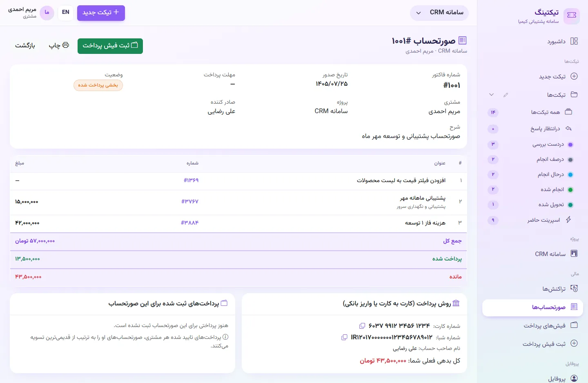The width and height of the screenshot is (588, 383).
Task: Click the plus-circle icon for تیکت جدید
Action: 574,76
